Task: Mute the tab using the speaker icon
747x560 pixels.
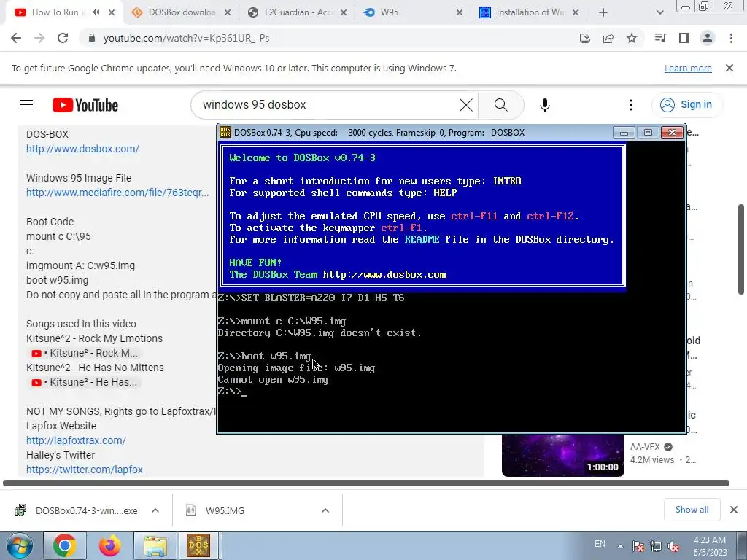Action: [x=96, y=12]
